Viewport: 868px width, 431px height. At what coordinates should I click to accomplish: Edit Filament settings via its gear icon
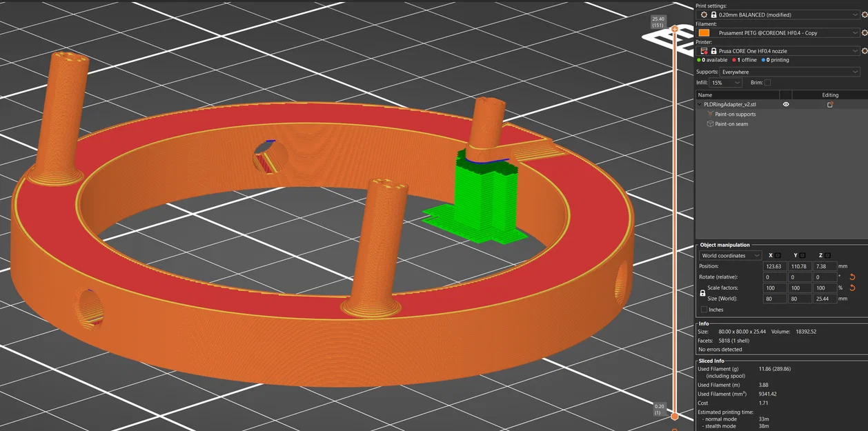[x=865, y=32]
